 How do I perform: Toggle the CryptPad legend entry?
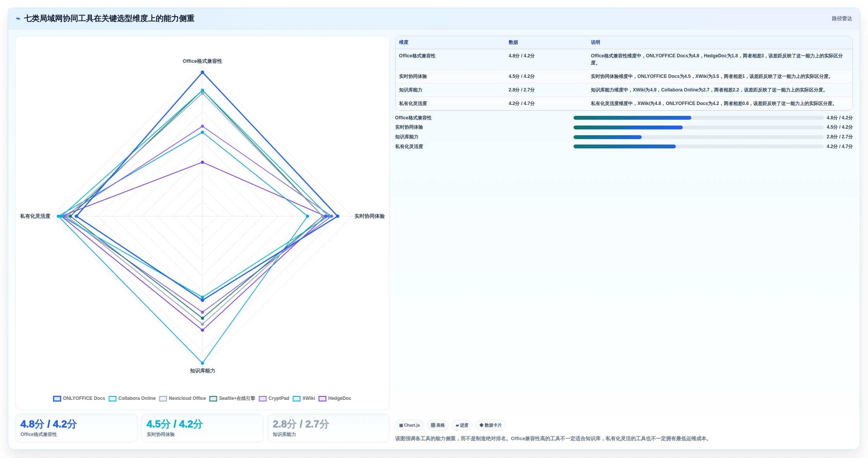click(x=274, y=398)
